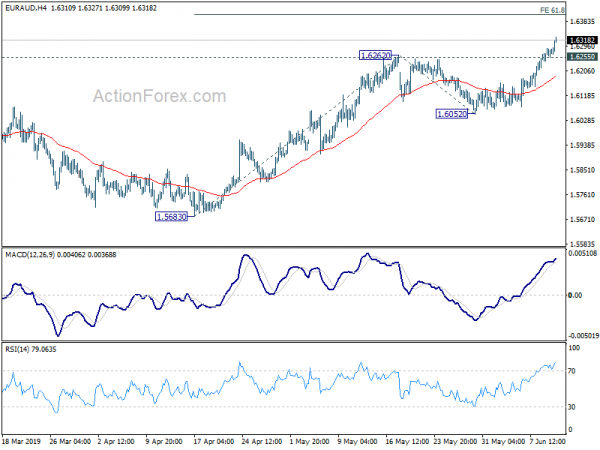Click the 1.62550 level price tag
600x450 pixels.
(582, 57)
